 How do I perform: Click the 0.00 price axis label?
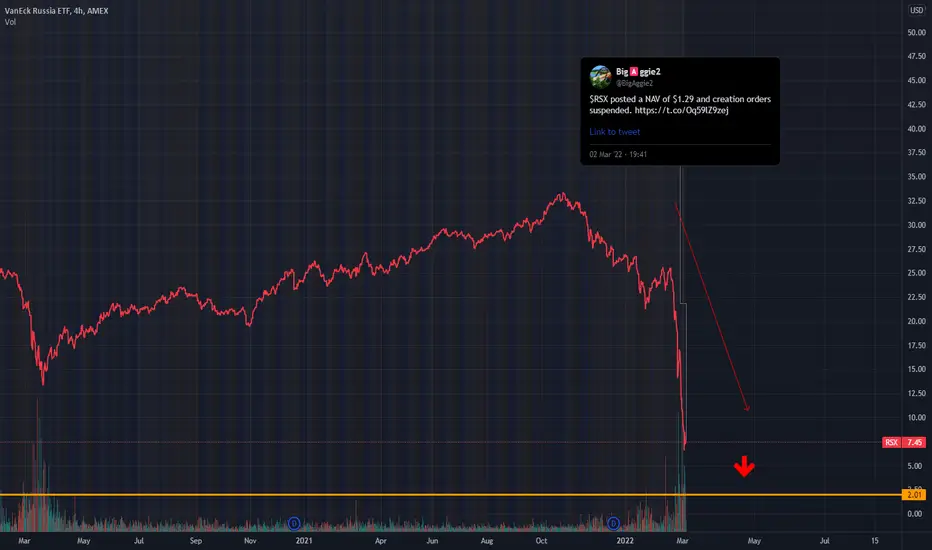point(915,514)
